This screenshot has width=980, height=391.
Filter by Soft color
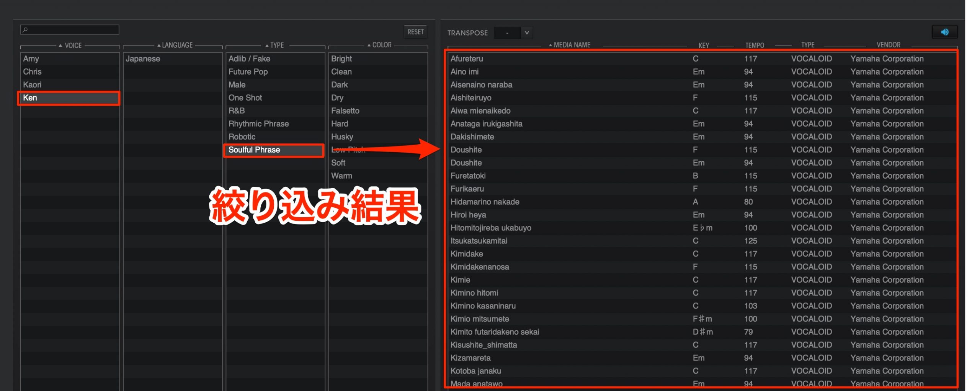click(378, 163)
